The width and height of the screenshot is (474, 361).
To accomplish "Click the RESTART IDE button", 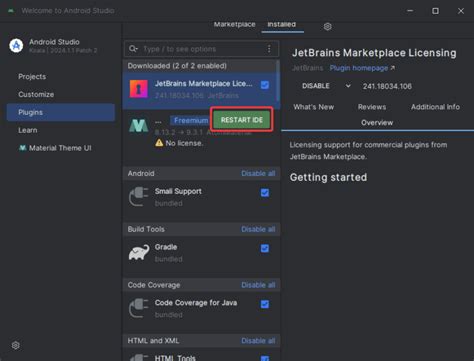I will [242, 120].
